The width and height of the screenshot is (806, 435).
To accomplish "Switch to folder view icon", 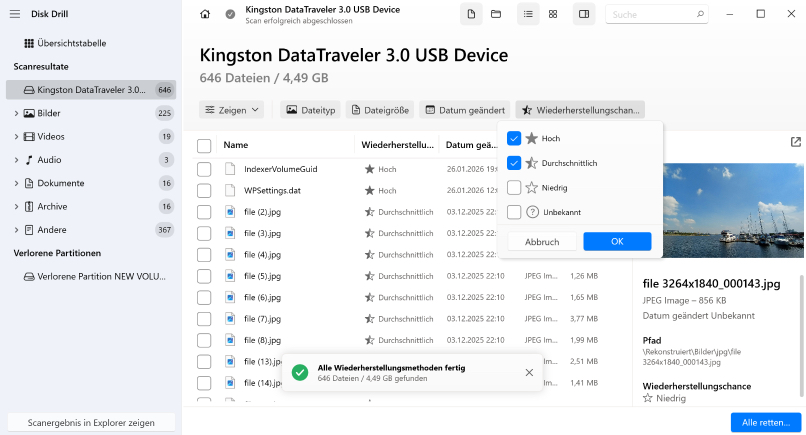I will coord(496,14).
